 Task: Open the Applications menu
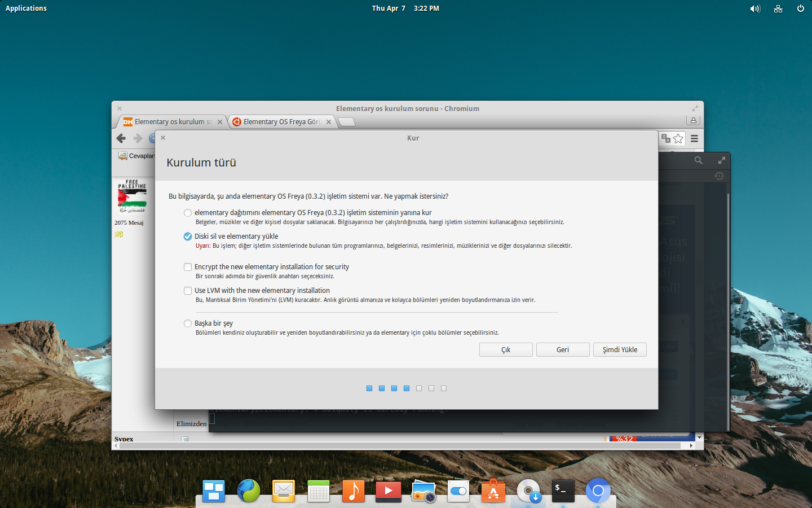click(x=26, y=8)
